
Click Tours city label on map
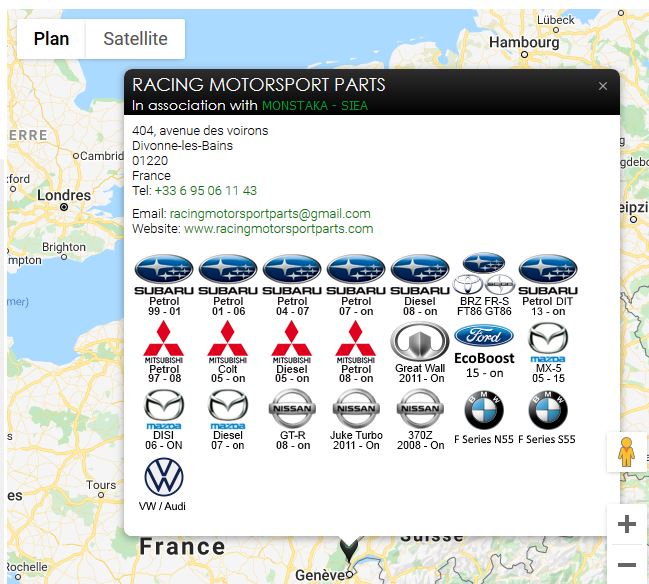click(101, 485)
